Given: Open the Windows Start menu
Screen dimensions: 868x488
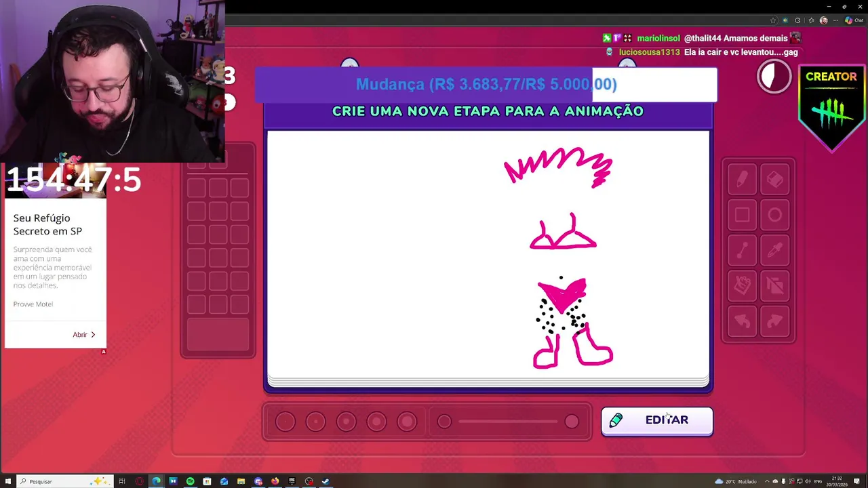Looking at the screenshot, I should (x=8, y=481).
